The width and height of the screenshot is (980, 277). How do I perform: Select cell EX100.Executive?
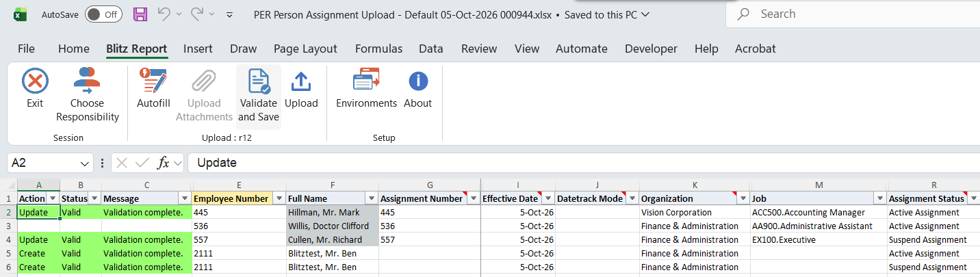pyautogui.click(x=818, y=239)
